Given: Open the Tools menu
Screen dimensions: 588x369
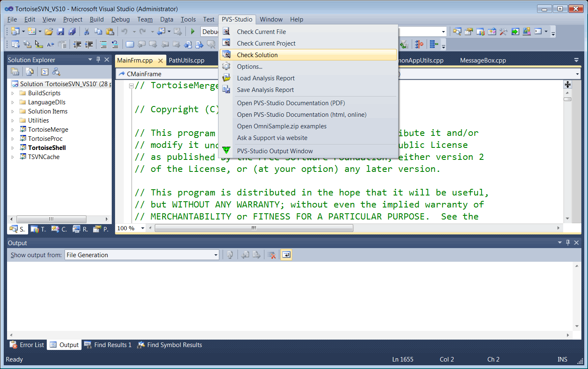Looking at the screenshot, I should pos(188,19).
